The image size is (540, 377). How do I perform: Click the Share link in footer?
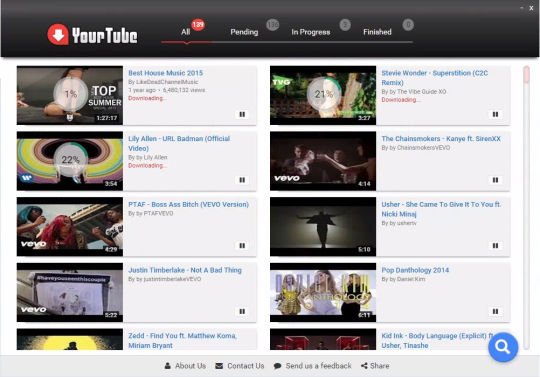pos(380,366)
